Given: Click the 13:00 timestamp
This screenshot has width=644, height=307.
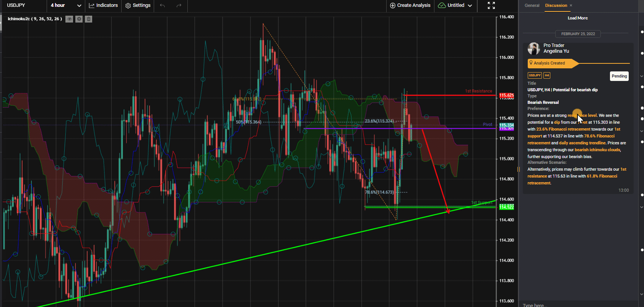Looking at the screenshot, I should coord(623,190).
